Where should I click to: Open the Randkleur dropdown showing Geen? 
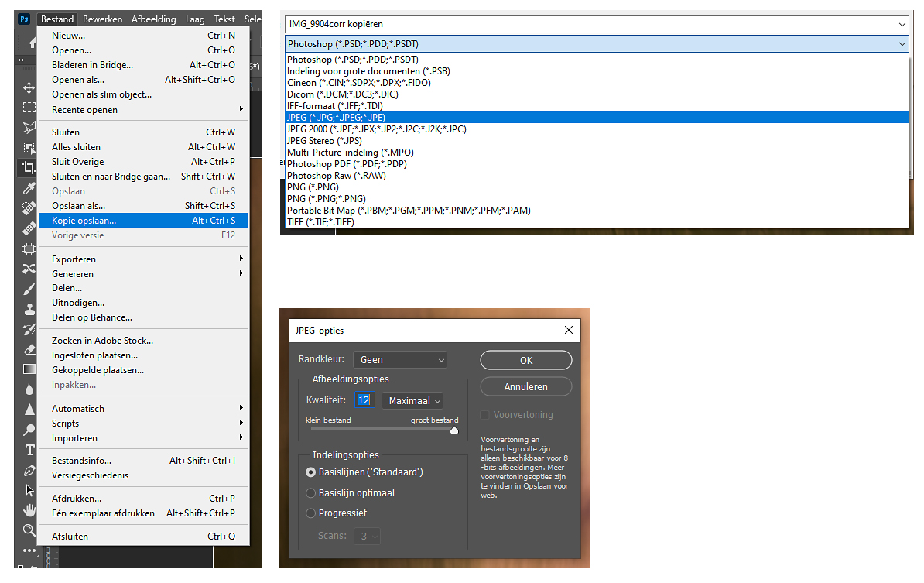399,359
